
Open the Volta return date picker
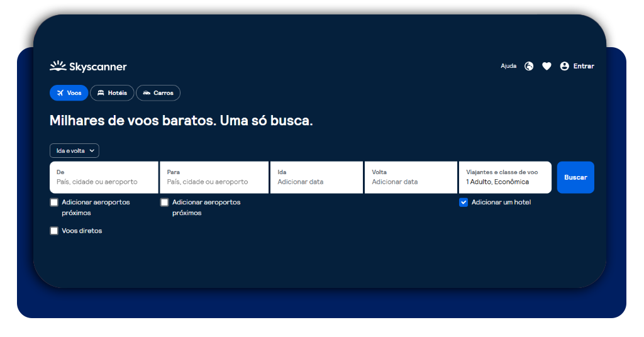point(411,177)
